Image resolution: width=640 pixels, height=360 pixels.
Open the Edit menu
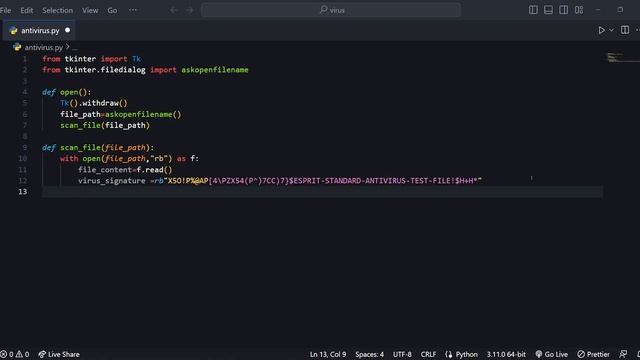point(27,10)
